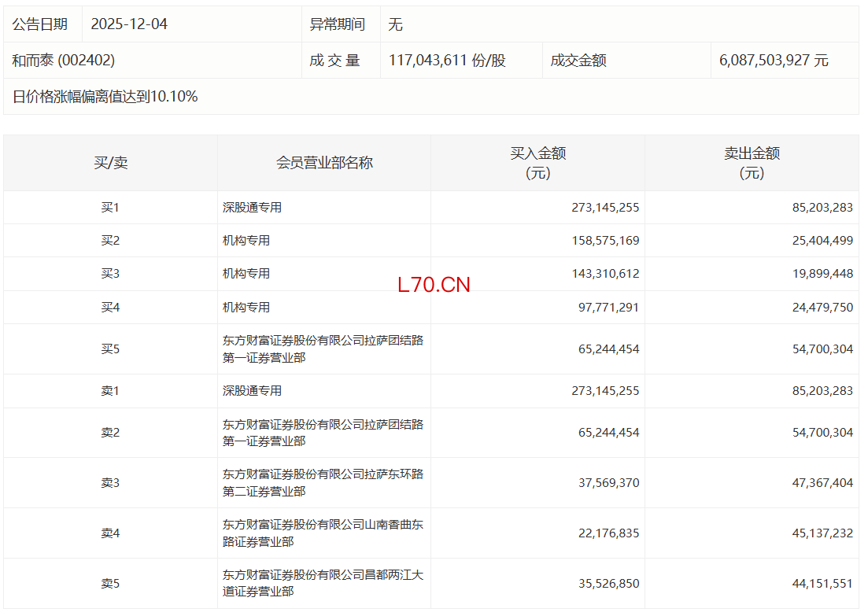Screen dimensions: 868x616
Task: Click the announcement date 2025-12-04
Action: pyautogui.click(x=129, y=24)
